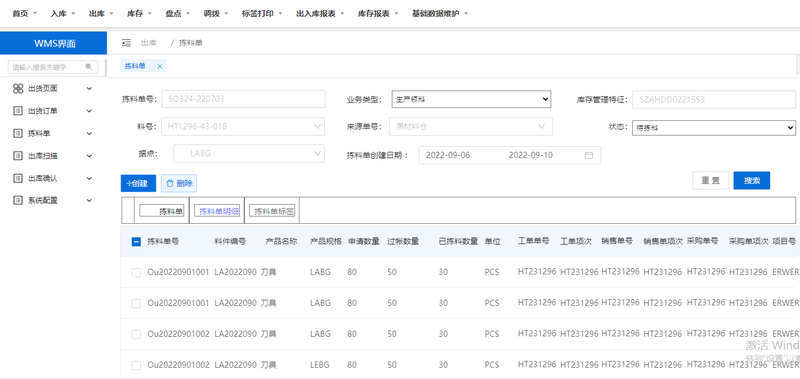Open the 基础数据维护 top menu
This screenshot has width=800, height=379.
[x=440, y=14]
